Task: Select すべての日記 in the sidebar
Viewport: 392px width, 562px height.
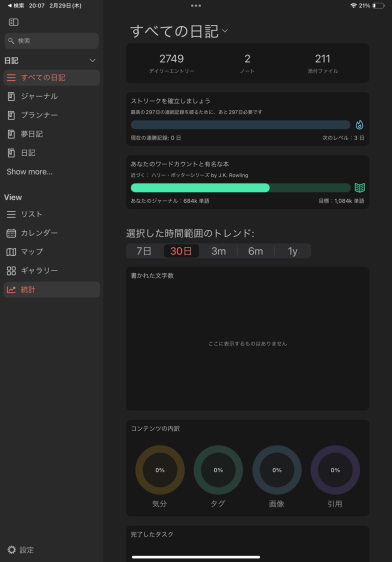Action: [52, 78]
